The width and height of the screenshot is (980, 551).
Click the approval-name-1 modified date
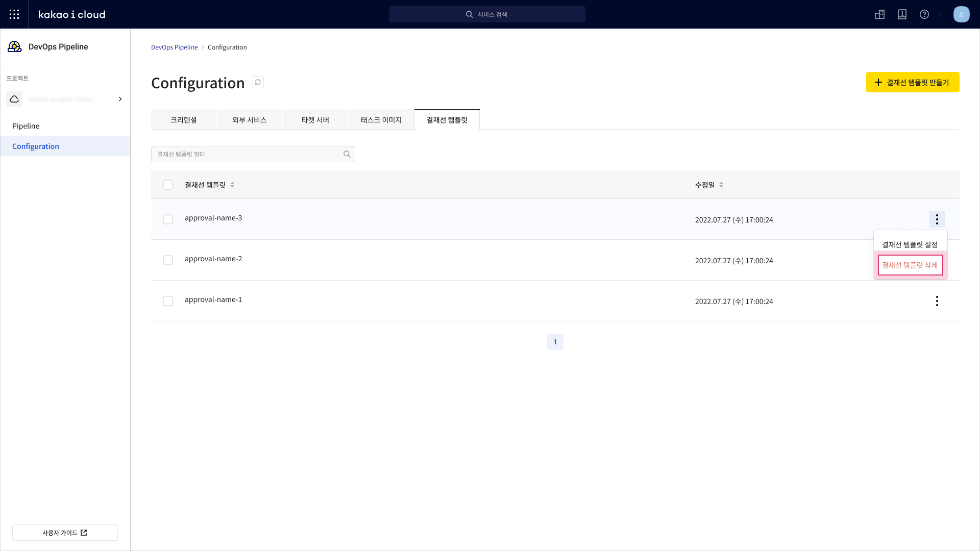coord(734,302)
